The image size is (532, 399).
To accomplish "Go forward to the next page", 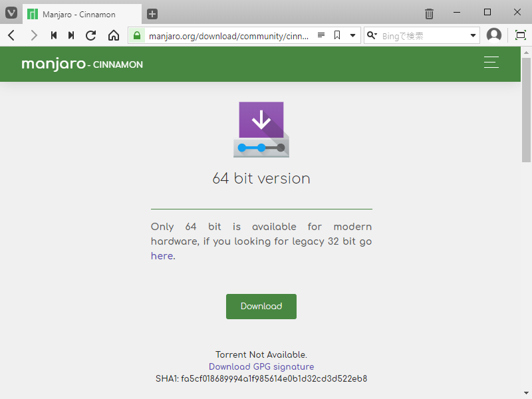I will click(34, 35).
